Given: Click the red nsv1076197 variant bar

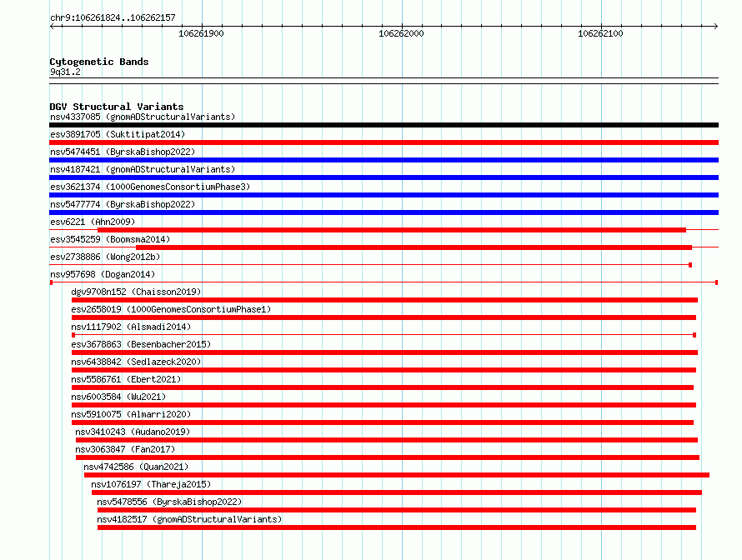Looking at the screenshot, I should [x=397, y=492].
